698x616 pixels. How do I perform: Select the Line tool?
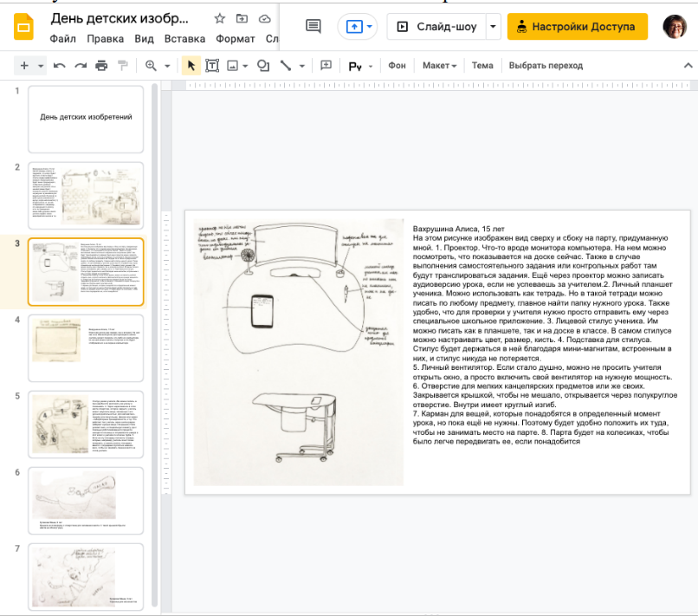[x=284, y=66]
